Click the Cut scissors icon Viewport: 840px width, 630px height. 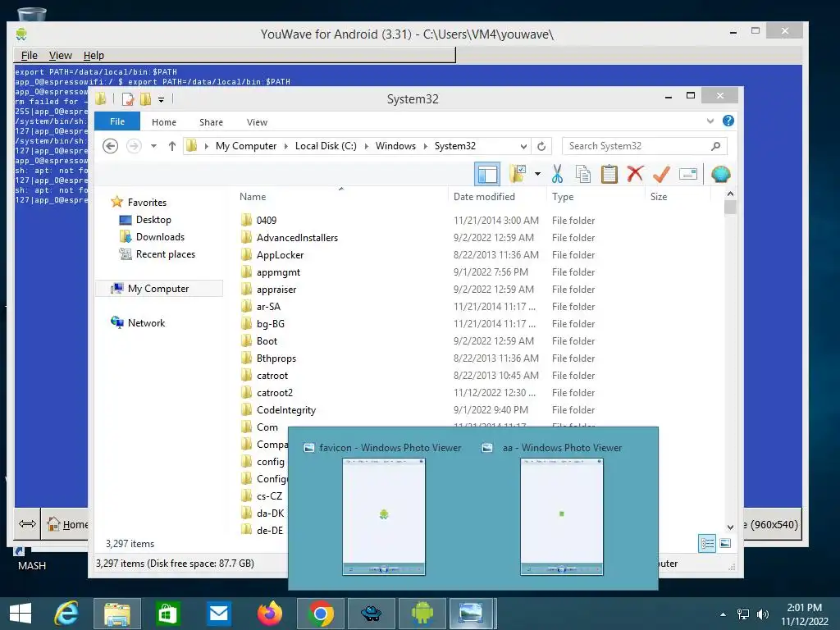pos(557,174)
